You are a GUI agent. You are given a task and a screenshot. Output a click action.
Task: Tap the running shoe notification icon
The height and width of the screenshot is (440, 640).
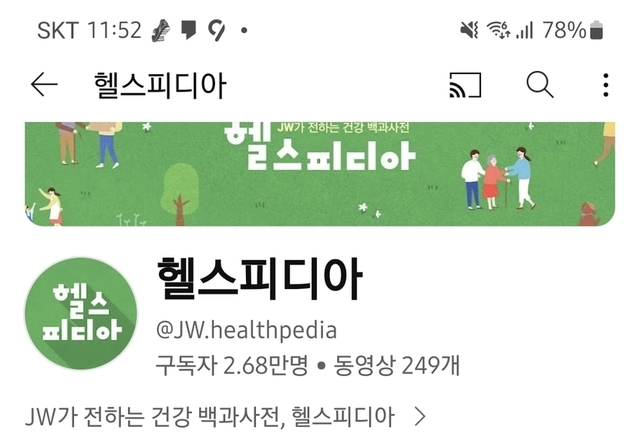(x=161, y=31)
